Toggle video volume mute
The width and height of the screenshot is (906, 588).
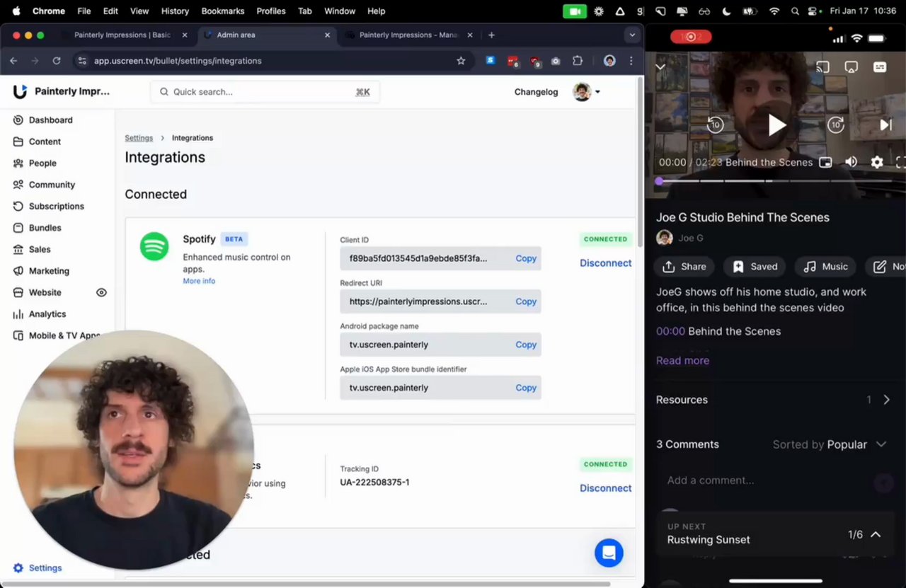point(851,162)
